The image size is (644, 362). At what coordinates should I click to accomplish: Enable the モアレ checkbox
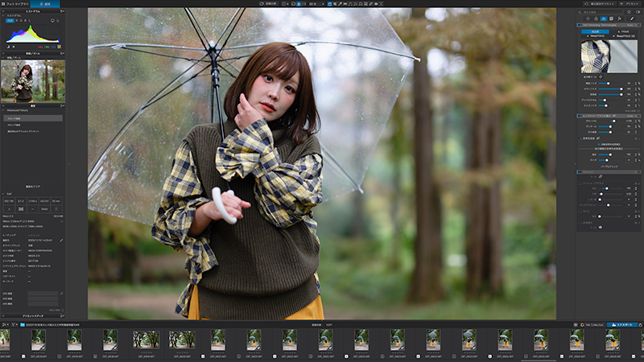click(579, 212)
